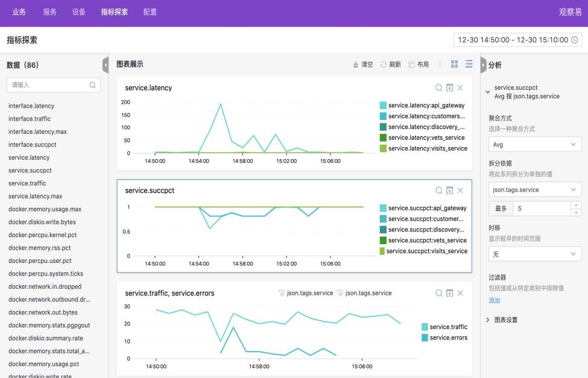Switch to list layout view icon

tap(469, 64)
